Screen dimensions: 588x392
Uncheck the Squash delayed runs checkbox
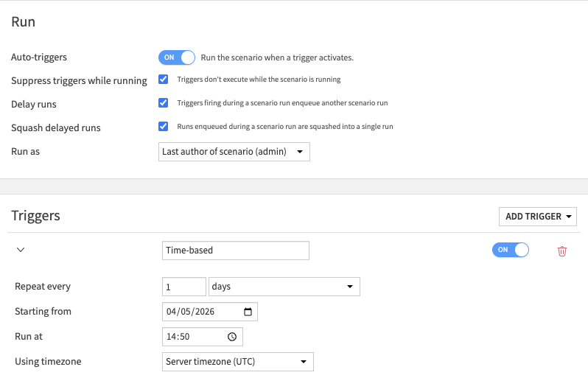point(163,127)
